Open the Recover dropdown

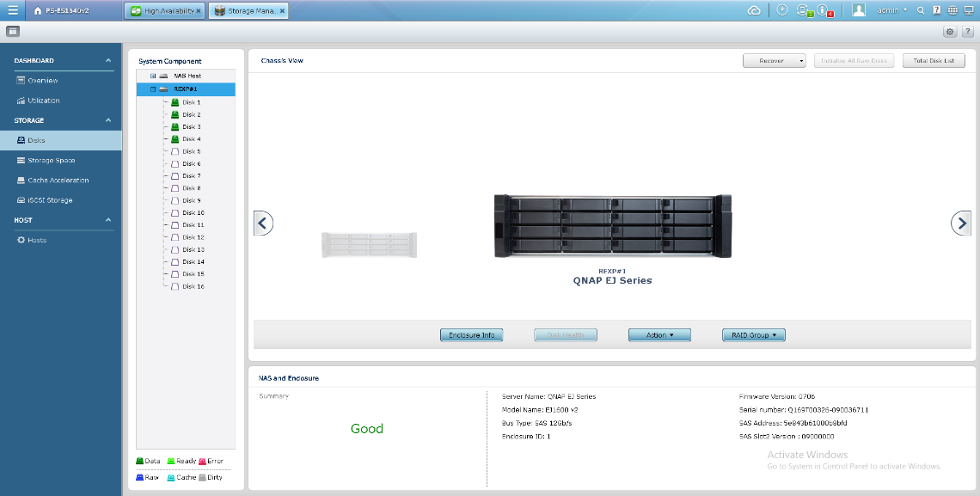click(774, 61)
